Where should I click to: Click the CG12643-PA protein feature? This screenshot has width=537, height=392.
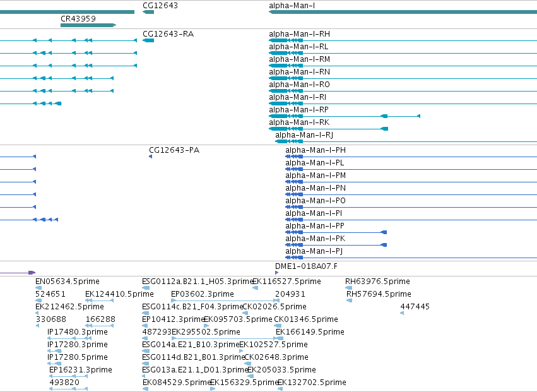point(150,157)
